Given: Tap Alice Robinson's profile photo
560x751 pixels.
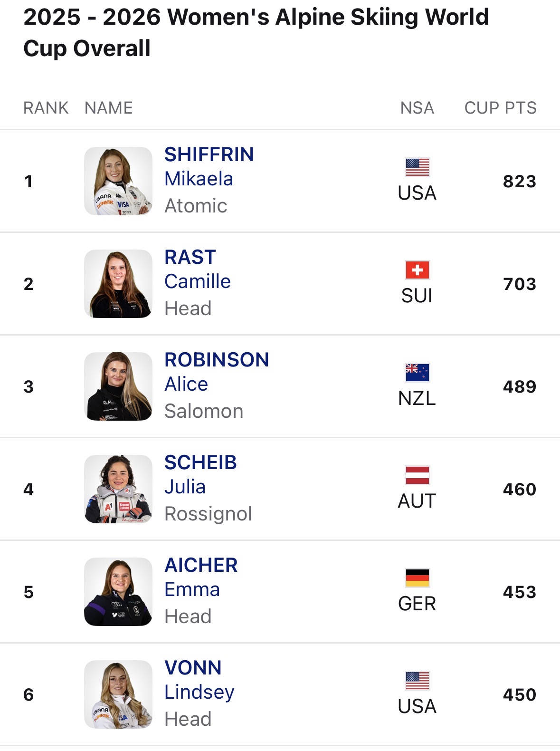Looking at the screenshot, I should pyautogui.click(x=118, y=386).
